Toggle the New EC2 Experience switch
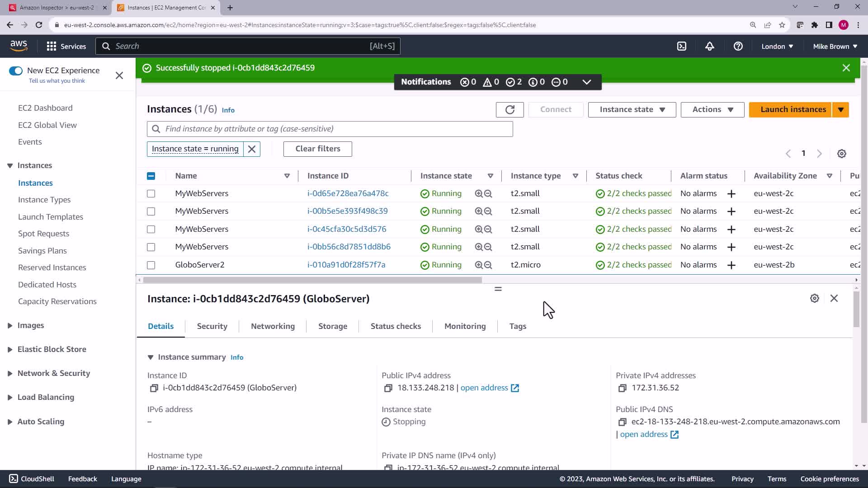868x488 pixels. point(16,70)
